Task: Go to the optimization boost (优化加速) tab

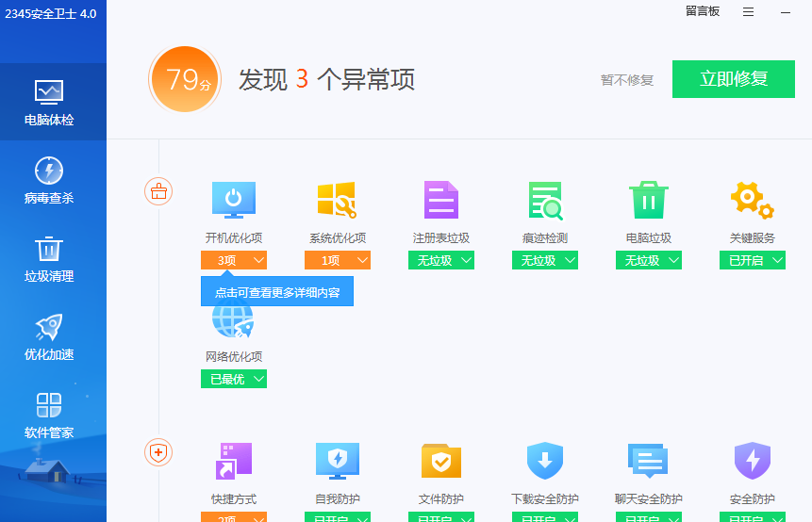Action: [49, 337]
